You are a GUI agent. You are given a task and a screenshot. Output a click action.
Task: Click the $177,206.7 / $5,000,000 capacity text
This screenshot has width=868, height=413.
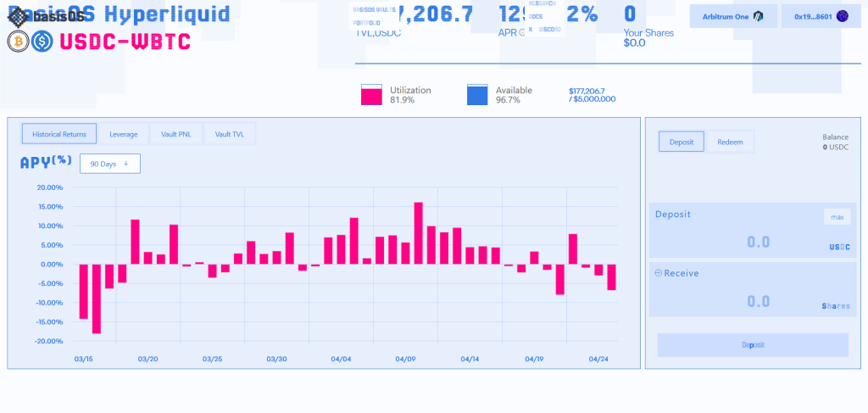tap(592, 95)
